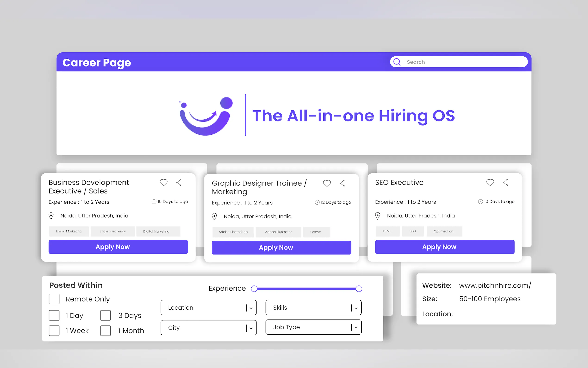Click the magnifier icon in search bar
588x368 pixels.
397,62
